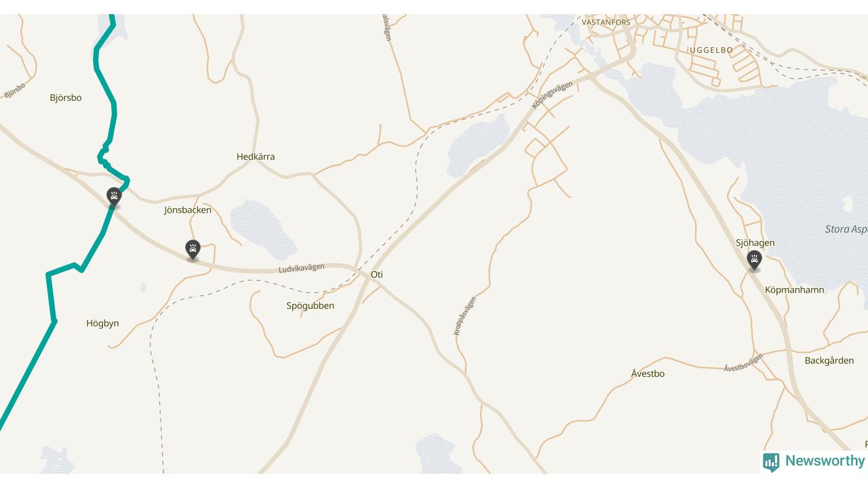Open the accident marker at Sjöhagen
Screen dimensions: 868x488
pos(754,260)
